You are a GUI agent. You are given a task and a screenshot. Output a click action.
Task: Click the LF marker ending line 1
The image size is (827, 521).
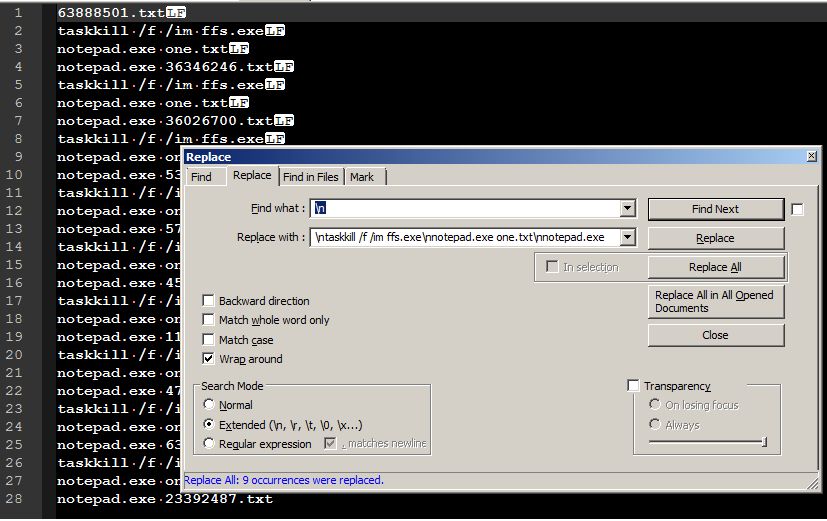pyautogui.click(x=176, y=13)
